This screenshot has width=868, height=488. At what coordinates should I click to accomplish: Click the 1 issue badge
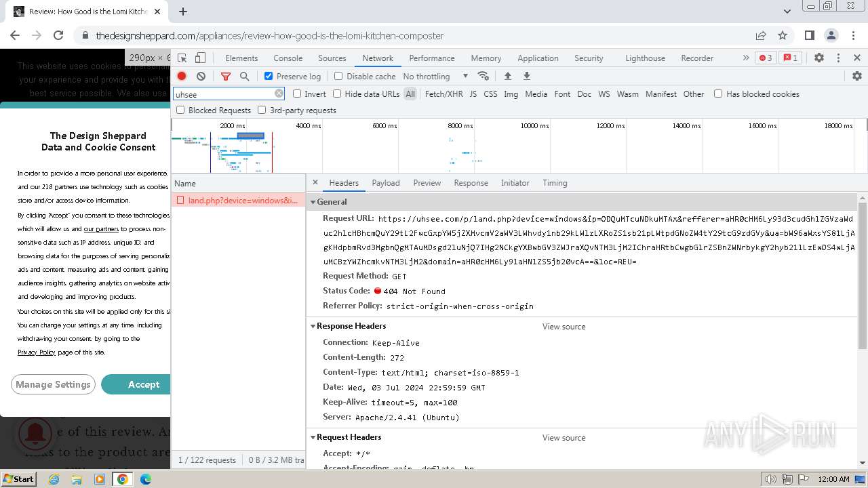click(x=790, y=58)
